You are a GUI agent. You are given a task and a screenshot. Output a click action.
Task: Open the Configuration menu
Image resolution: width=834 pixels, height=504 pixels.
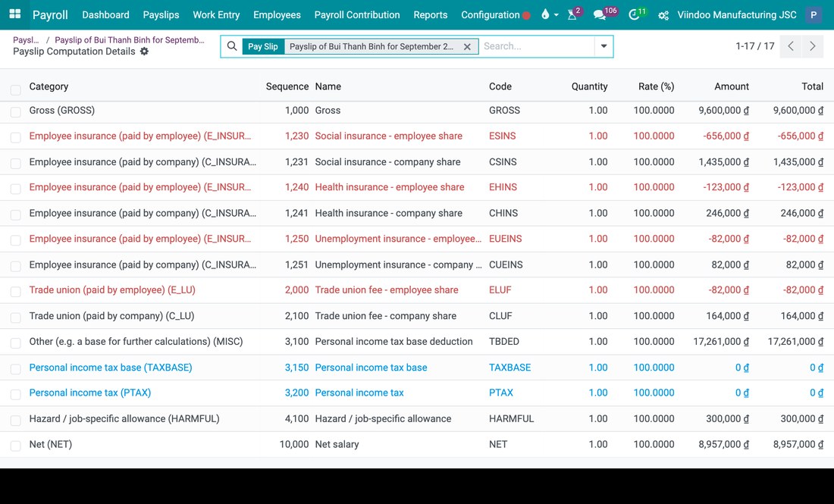491,15
